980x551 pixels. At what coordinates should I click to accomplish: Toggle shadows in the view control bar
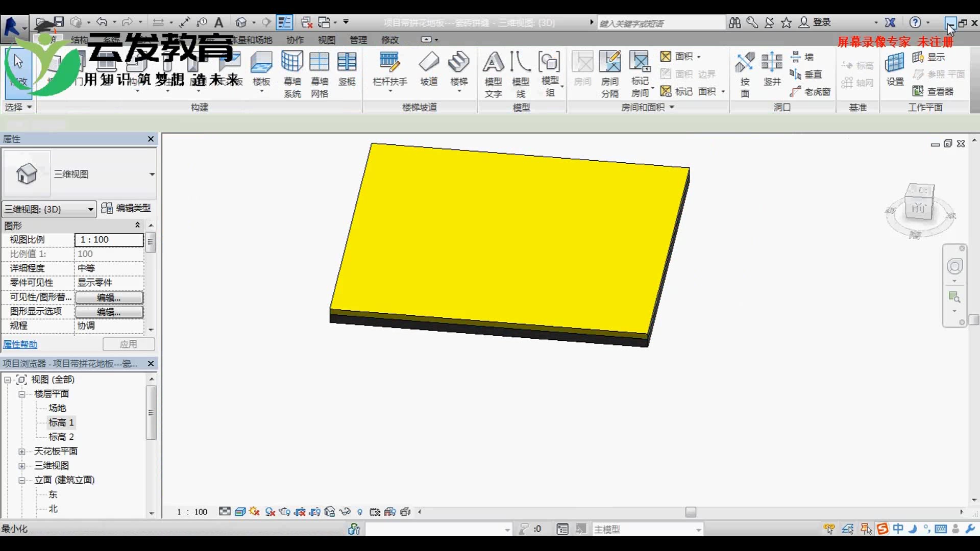[x=270, y=512]
